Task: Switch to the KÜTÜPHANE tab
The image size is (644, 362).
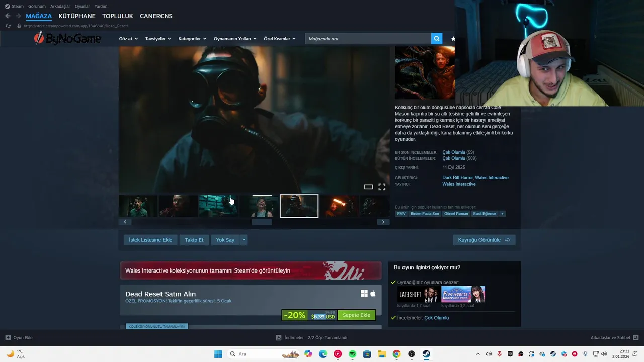Action: tap(77, 16)
